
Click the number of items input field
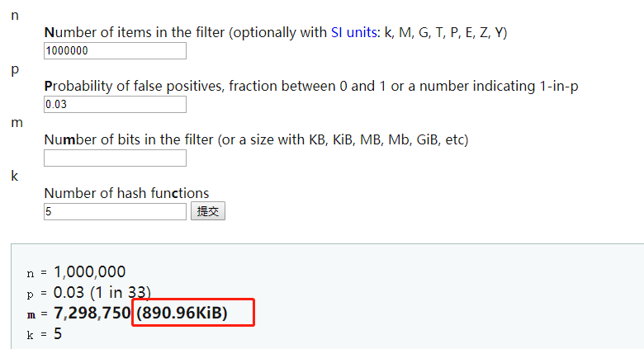[x=115, y=51]
